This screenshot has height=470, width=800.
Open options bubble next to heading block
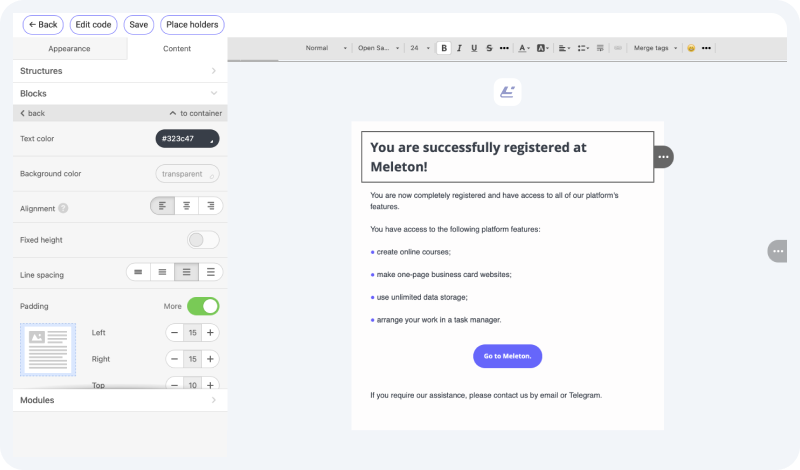(x=663, y=157)
